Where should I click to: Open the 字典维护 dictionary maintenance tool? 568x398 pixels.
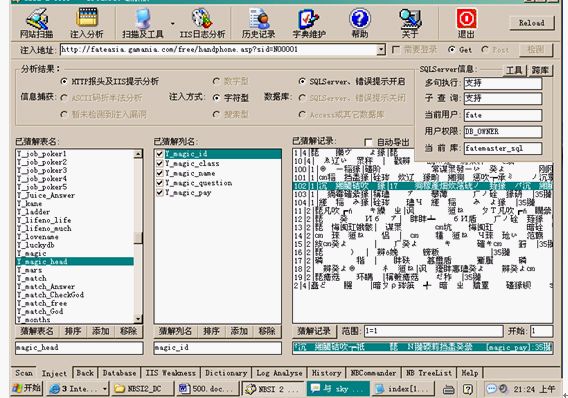click(309, 23)
